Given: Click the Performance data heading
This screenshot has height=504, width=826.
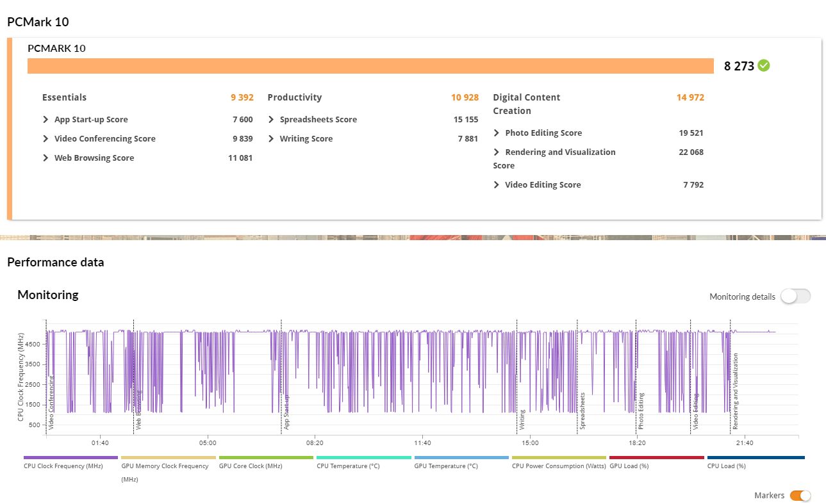Looking at the screenshot, I should [x=56, y=263].
